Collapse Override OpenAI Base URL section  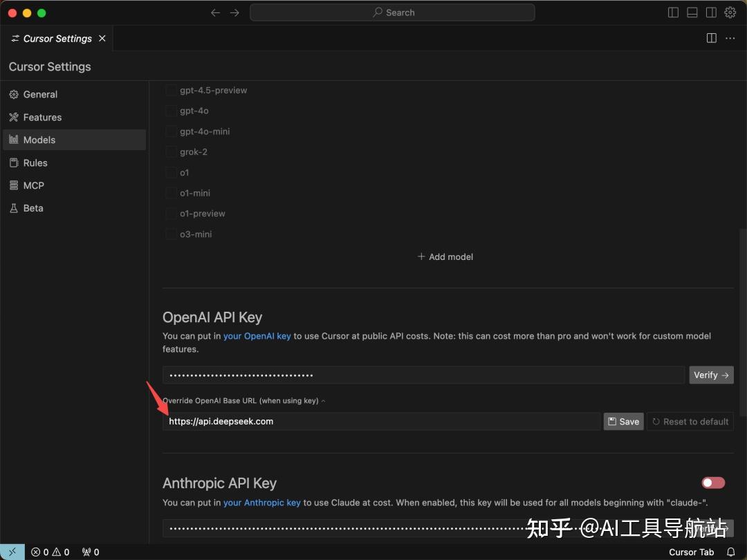[244, 400]
